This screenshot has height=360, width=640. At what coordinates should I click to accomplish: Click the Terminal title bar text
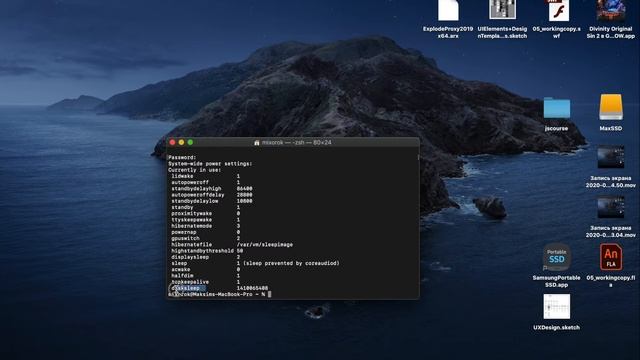(296, 143)
